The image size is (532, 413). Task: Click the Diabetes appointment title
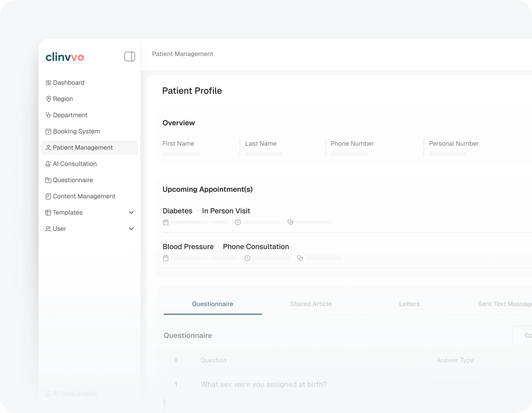coord(177,211)
